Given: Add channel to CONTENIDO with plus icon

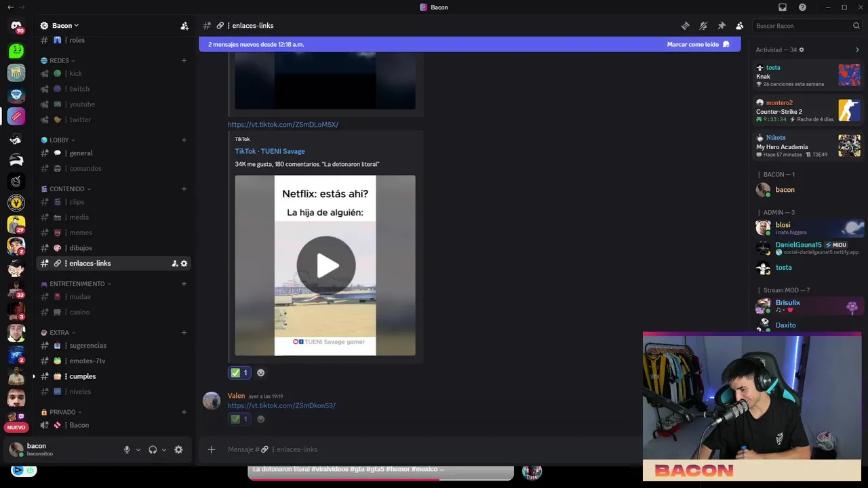Looking at the screenshot, I should click(184, 189).
